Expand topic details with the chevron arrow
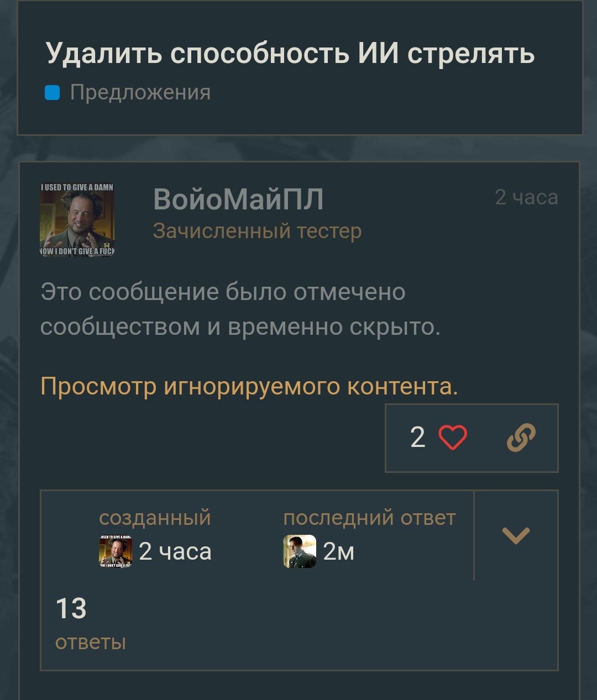The width and height of the screenshot is (597, 700). click(x=516, y=535)
